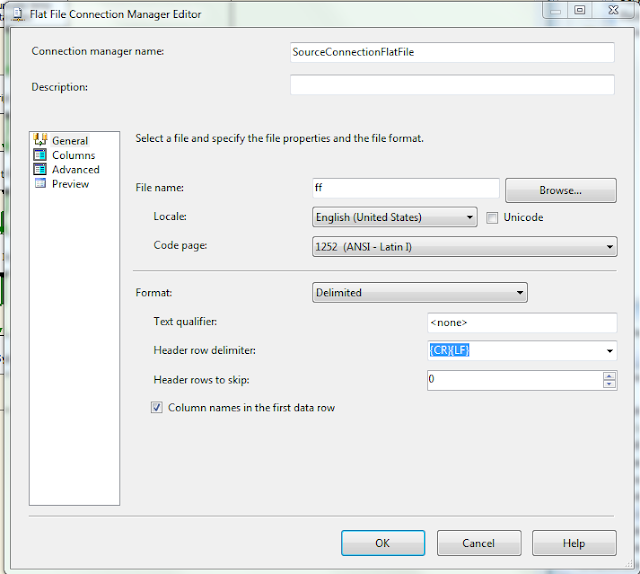Click the Advanced page icon
Viewport: 640px width, 574px height.
pos(40,169)
